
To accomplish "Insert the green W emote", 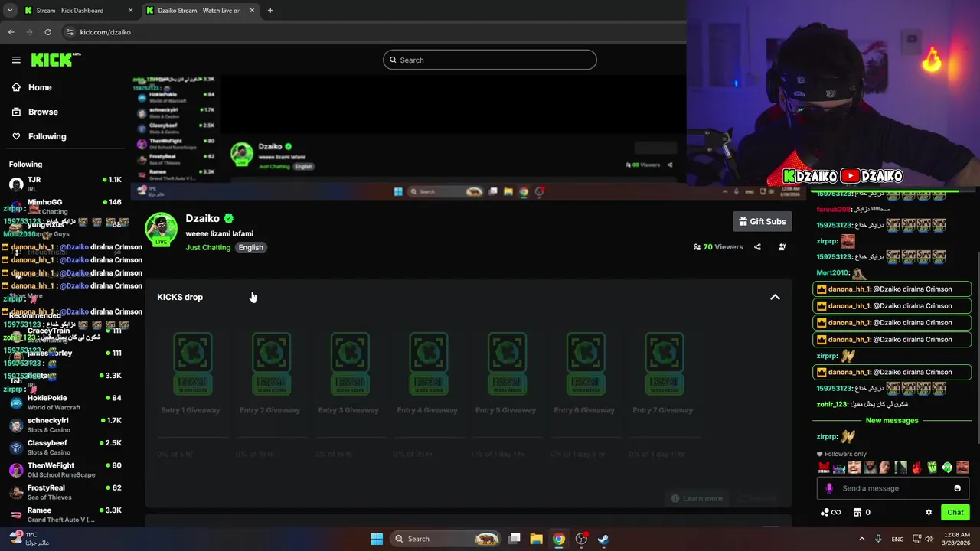I will [932, 468].
